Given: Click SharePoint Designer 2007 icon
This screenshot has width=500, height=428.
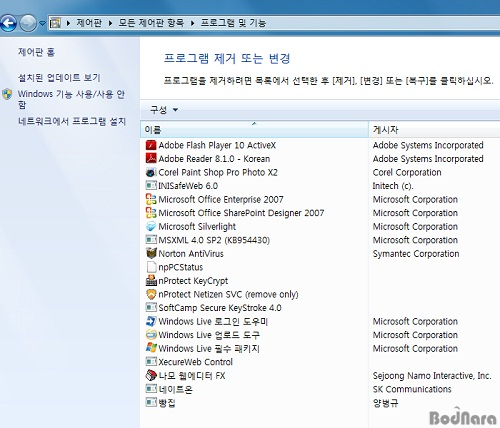Looking at the screenshot, I should (x=151, y=213).
